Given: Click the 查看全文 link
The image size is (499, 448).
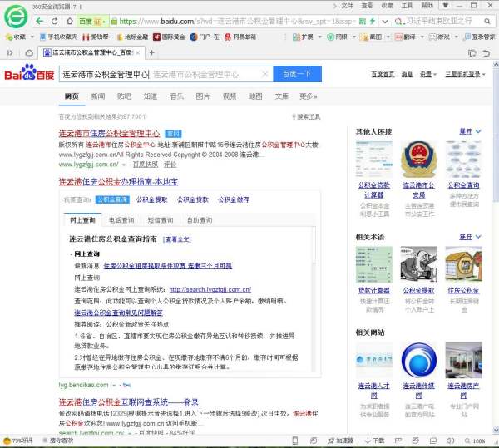Looking at the screenshot, I should [177, 239].
